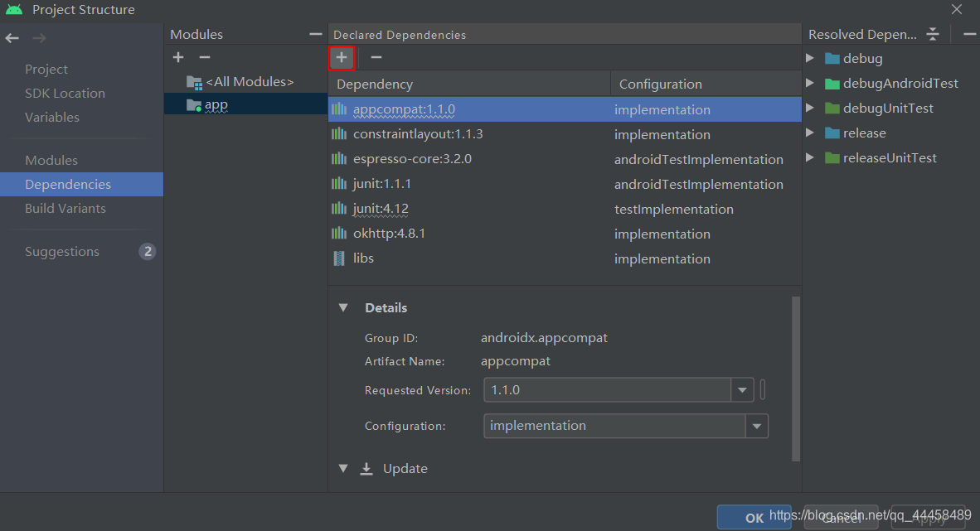Click the details panel vertical scrollbar

(796, 379)
